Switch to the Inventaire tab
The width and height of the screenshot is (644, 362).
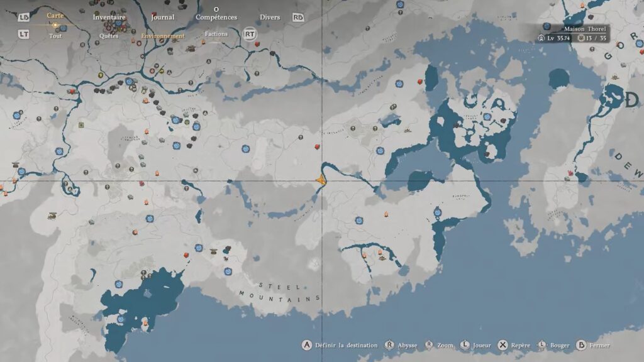(109, 17)
